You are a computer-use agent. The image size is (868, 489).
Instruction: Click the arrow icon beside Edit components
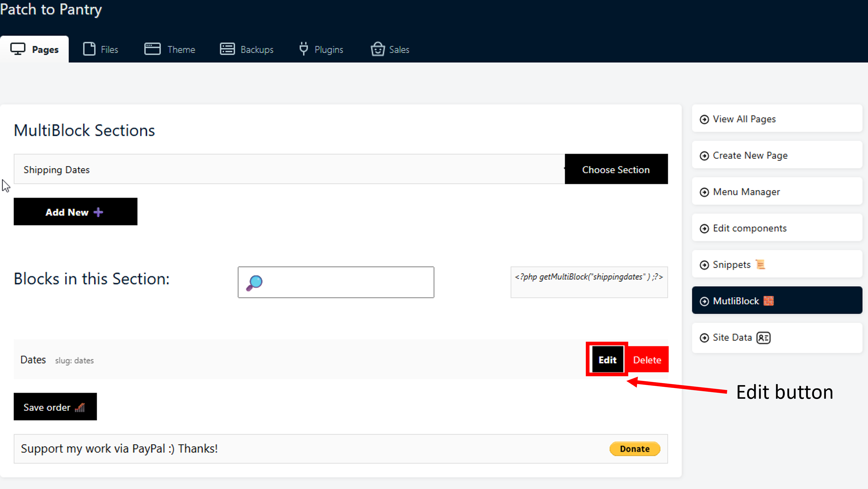pos(704,228)
